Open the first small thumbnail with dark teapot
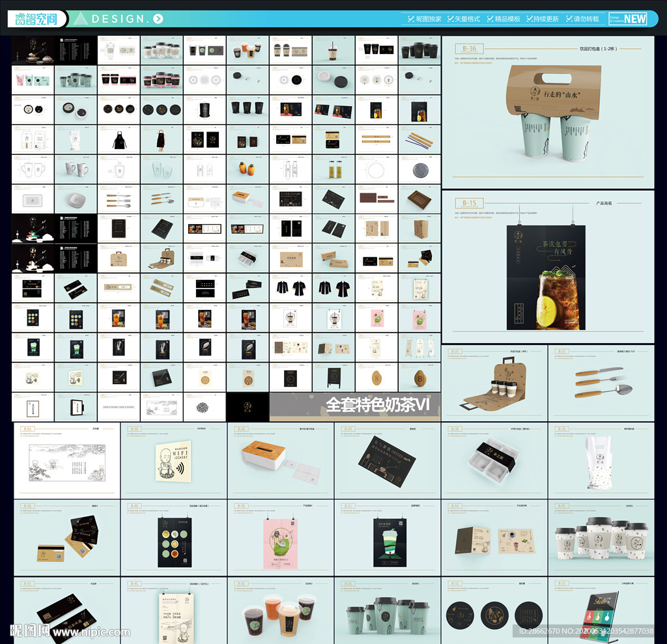The width and height of the screenshot is (667, 644). point(33,50)
